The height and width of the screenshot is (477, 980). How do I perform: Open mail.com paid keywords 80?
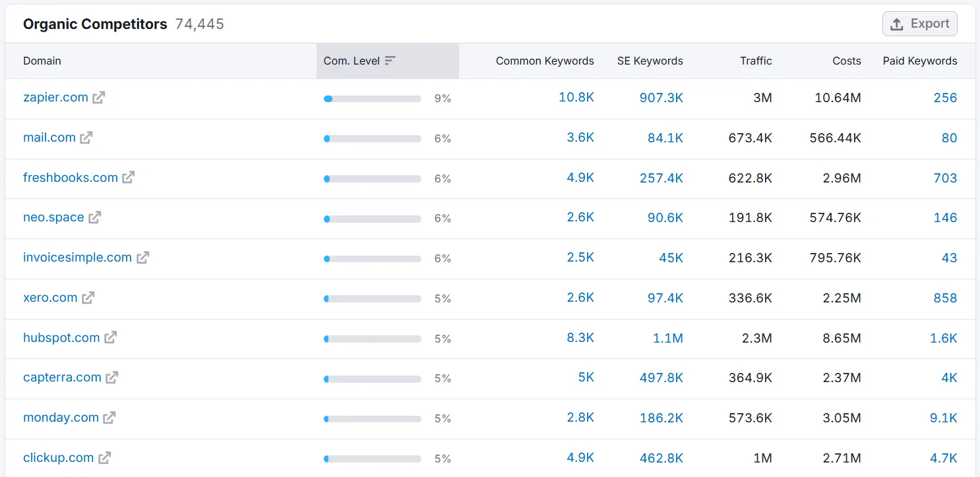(949, 138)
